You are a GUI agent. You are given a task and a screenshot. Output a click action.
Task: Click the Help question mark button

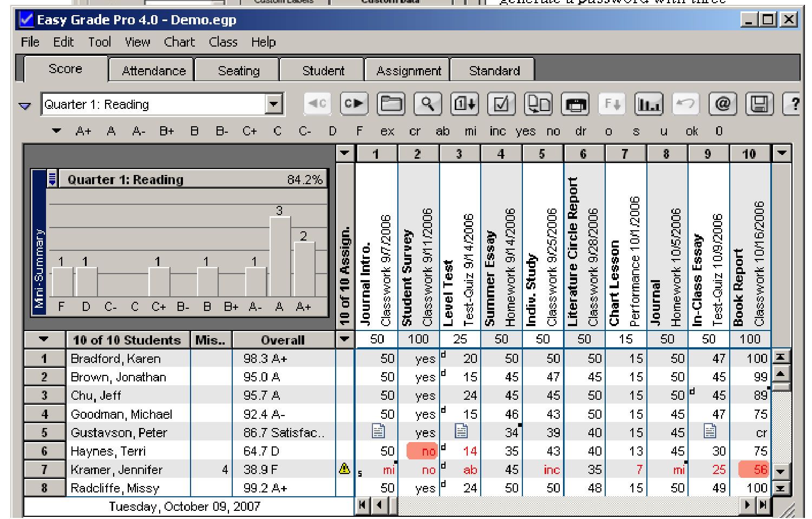795,105
